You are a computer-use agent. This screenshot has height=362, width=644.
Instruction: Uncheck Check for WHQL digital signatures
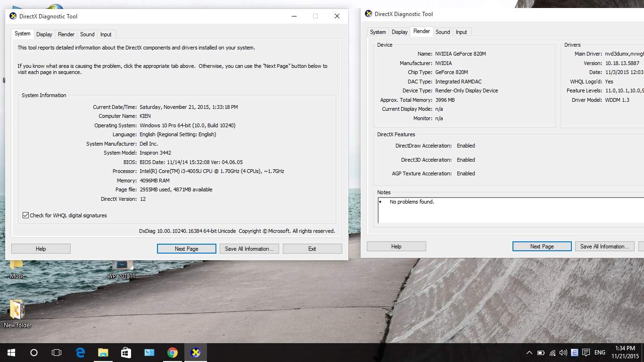[26, 215]
